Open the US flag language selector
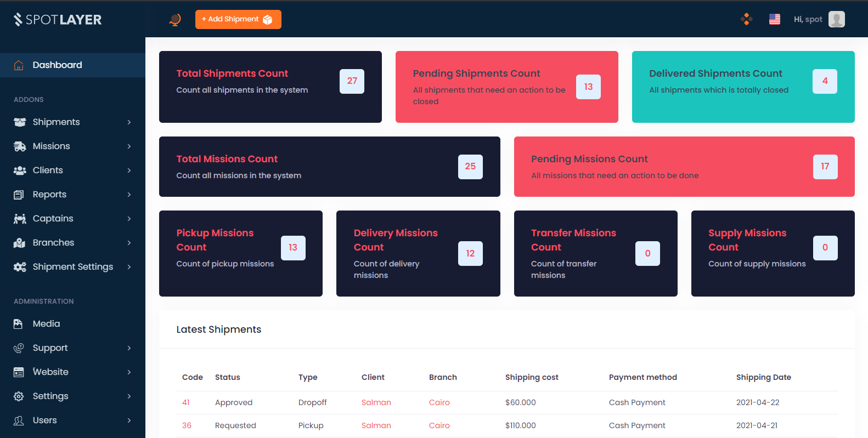 774,19
